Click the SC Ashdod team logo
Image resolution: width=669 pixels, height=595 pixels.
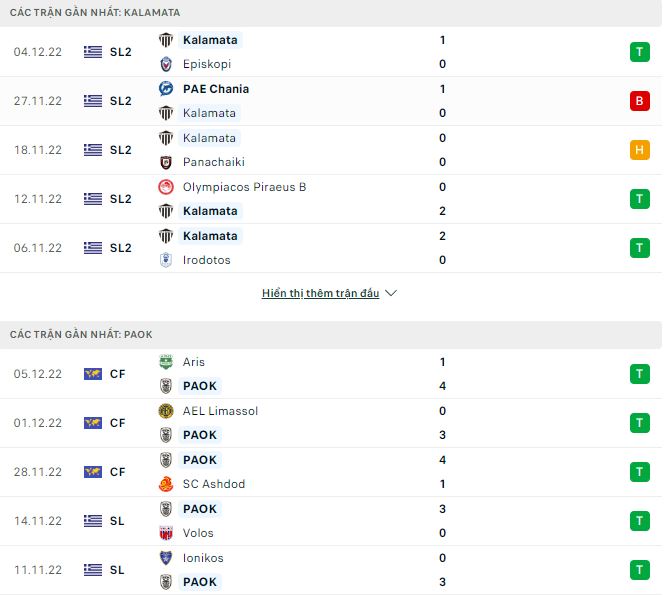tap(166, 484)
